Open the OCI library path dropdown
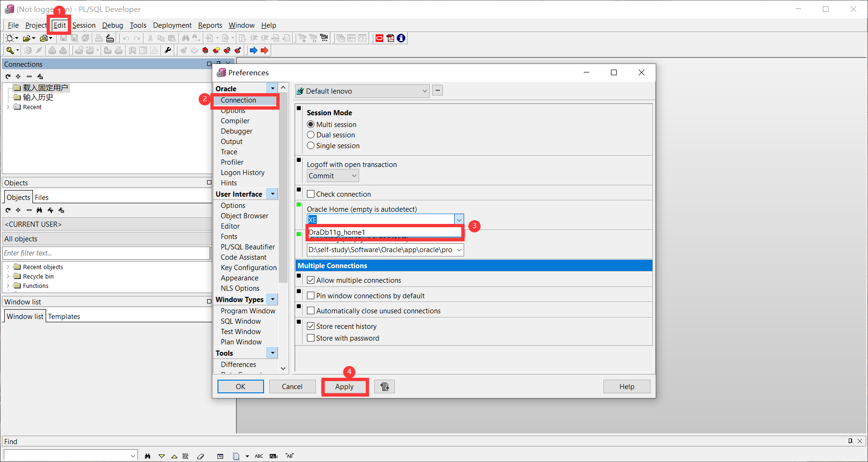The image size is (868, 462). [459, 250]
